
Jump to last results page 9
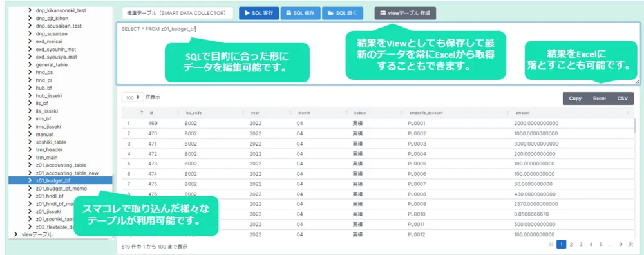[621, 244]
